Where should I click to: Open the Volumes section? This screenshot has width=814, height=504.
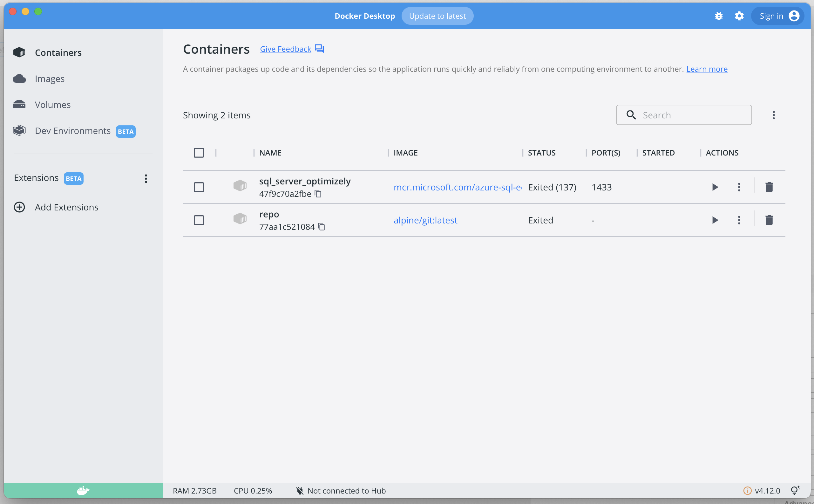point(52,105)
